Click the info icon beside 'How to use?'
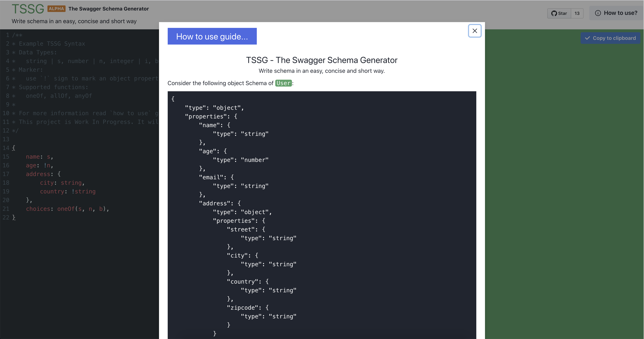This screenshot has height=339, width=644. click(598, 13)
